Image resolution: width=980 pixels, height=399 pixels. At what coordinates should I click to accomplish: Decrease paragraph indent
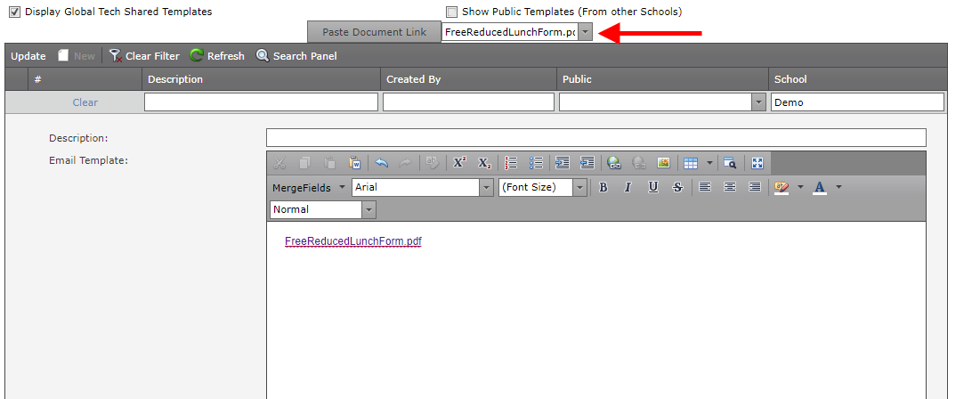tap(587, 163)
